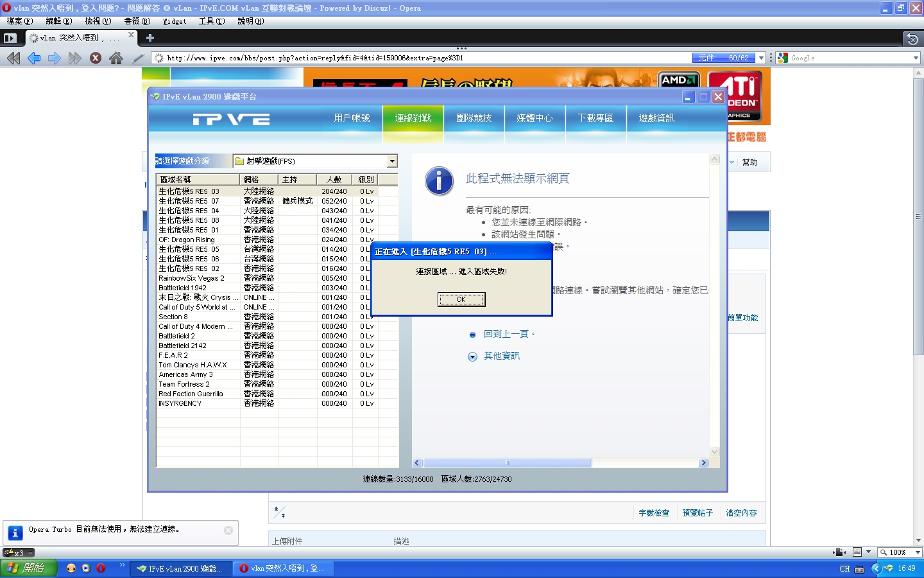Screen dimensions: 924x578
Task: Click the Opera quick launch icon in taskbar
Action: (101, 568)
